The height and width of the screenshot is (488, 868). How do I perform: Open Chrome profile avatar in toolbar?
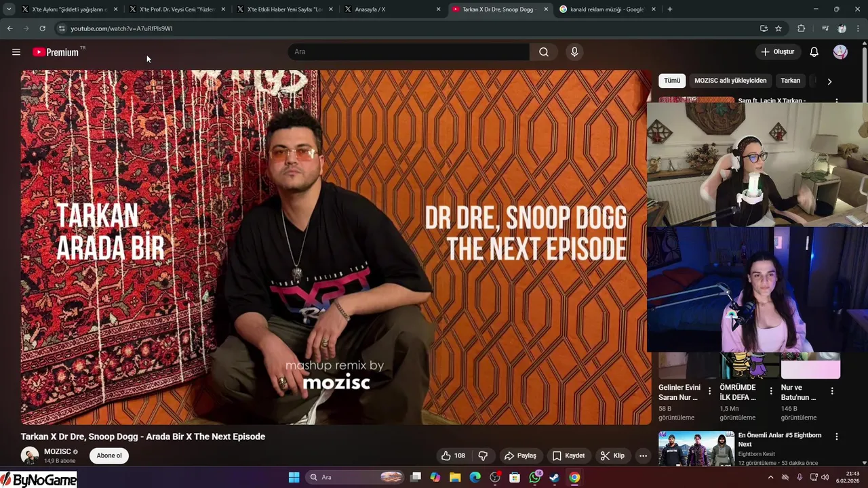842,28
